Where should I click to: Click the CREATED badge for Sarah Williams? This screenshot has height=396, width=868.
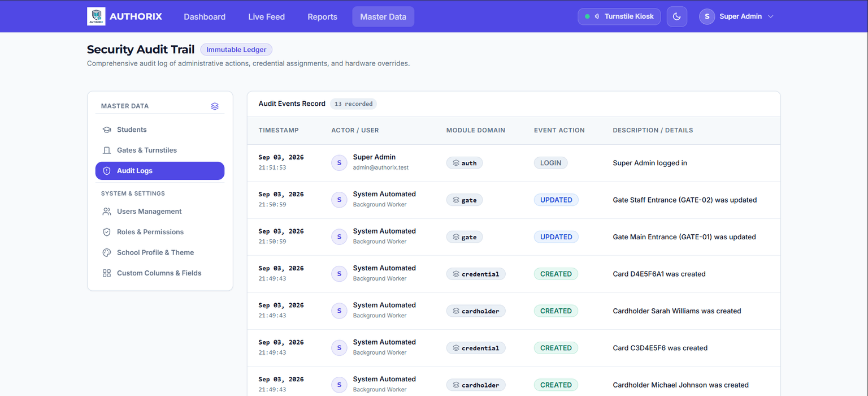[556, 311]
